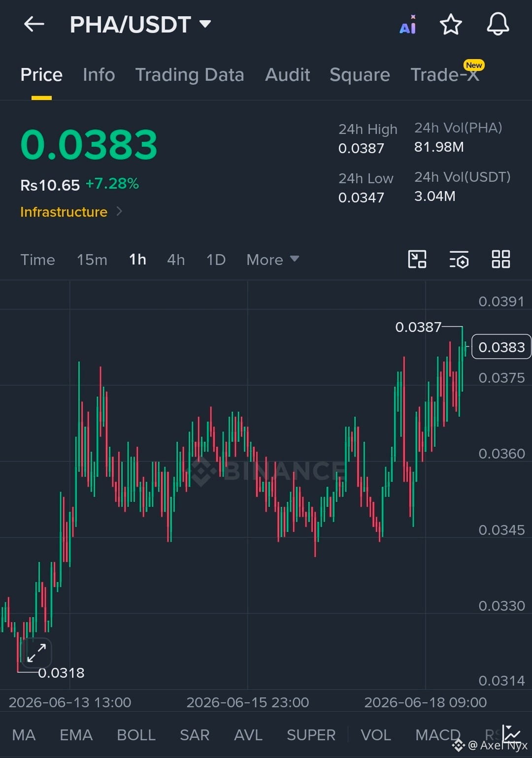Open the Audit tab
This screenshot has height=758, width=532.
(288, 75)
